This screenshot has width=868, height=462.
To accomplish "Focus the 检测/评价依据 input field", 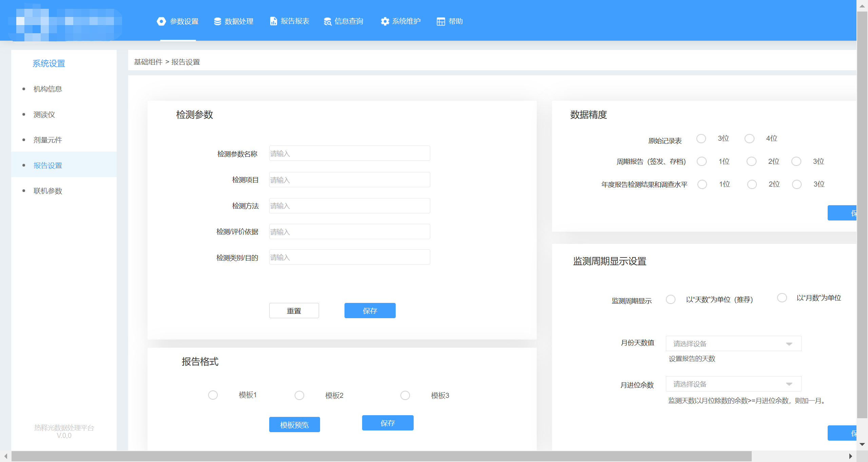I will 350,231.
